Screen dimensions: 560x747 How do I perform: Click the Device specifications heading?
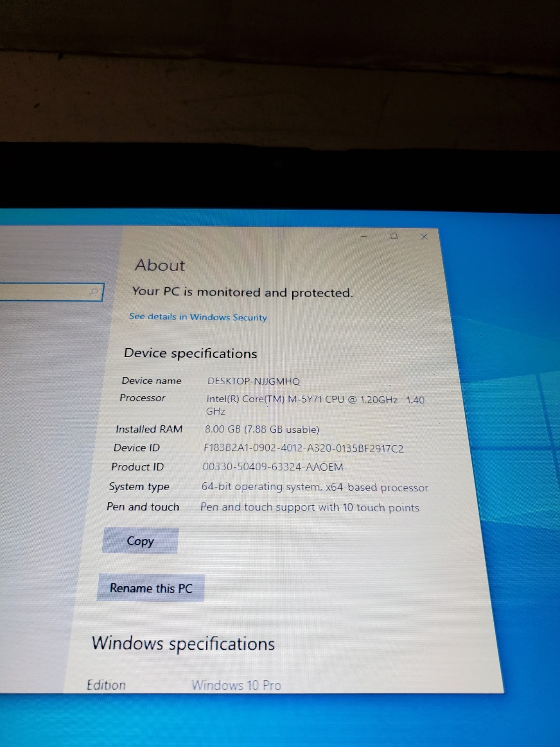point(190,353)
